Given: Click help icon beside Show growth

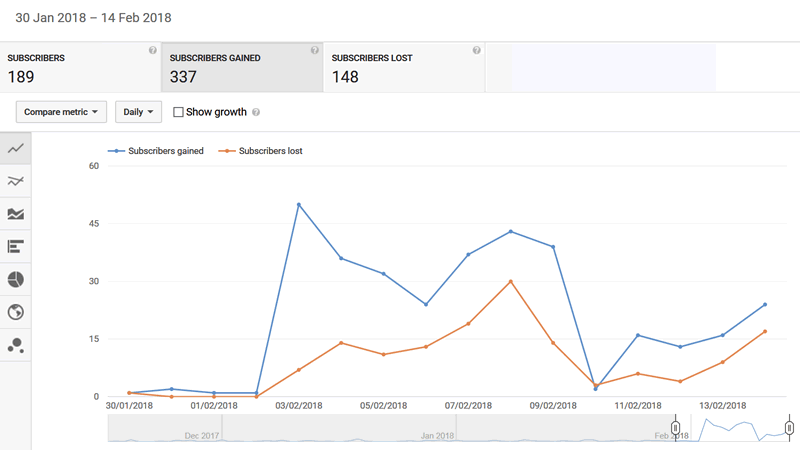Looking at the screenshot, I should (x=256, y=113).
